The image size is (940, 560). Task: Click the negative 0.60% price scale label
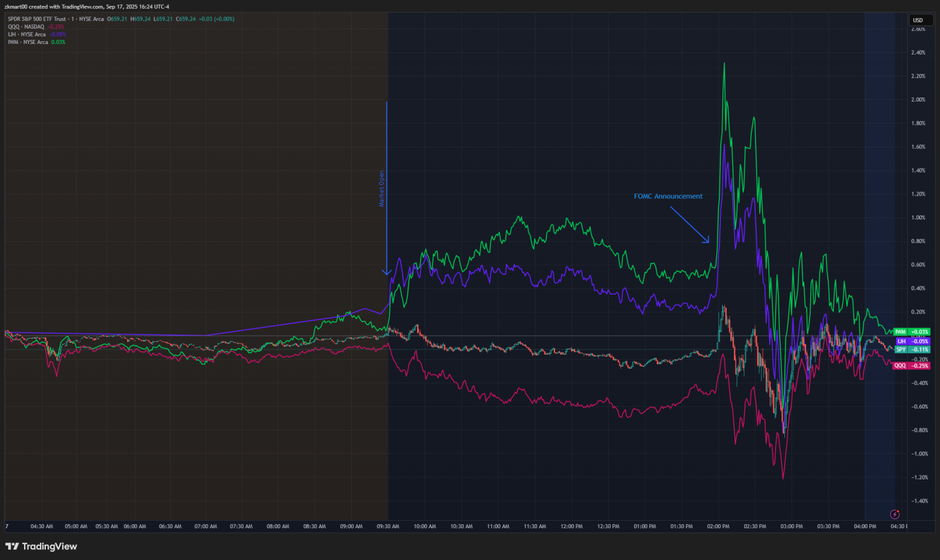pyautogui.click(x=919, y=406)
